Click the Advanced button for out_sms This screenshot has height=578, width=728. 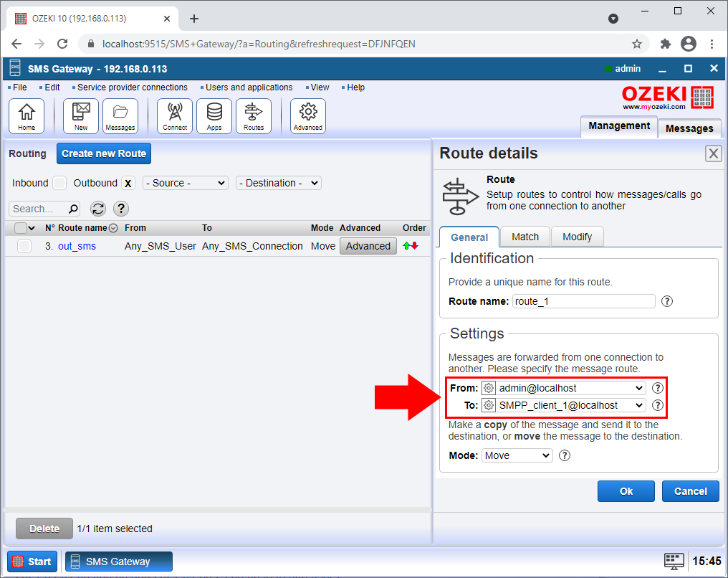pos(368,246)
